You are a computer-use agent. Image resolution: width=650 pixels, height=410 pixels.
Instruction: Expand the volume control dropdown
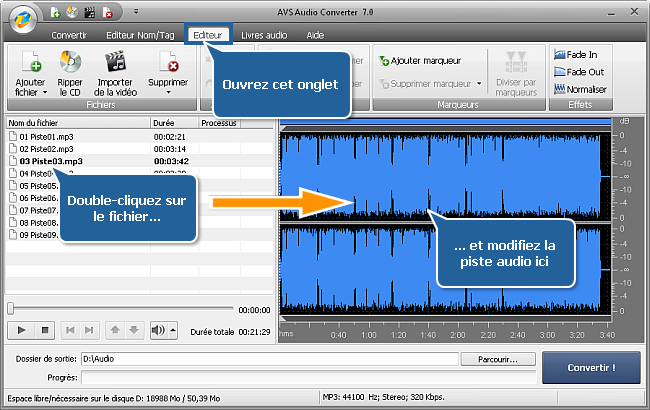coord(174,329)
